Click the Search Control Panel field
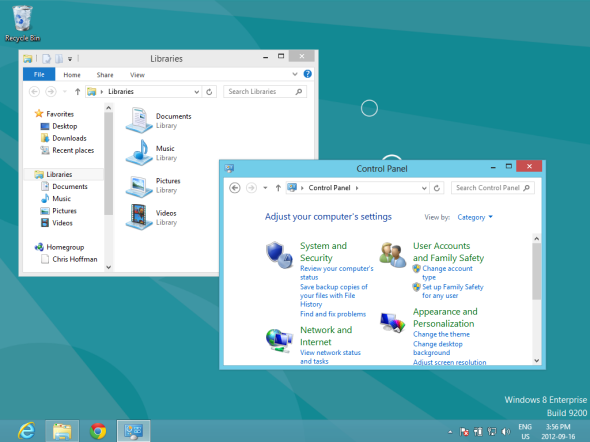 493,188
